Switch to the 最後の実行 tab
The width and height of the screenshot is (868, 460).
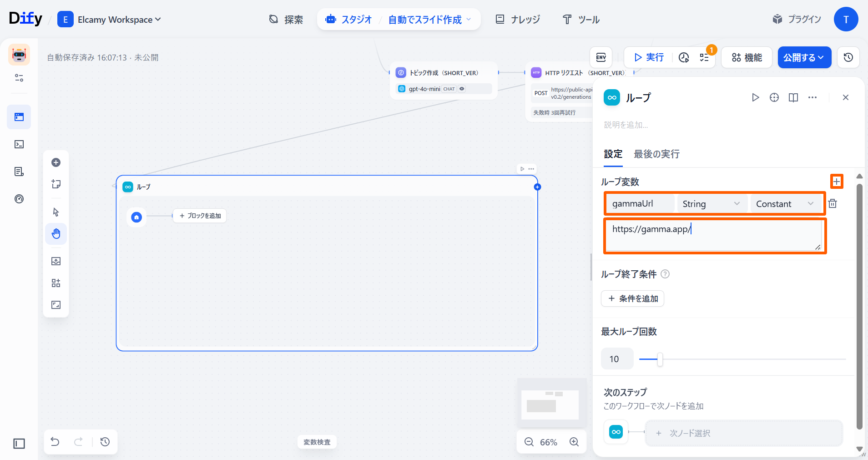[656, 154]
